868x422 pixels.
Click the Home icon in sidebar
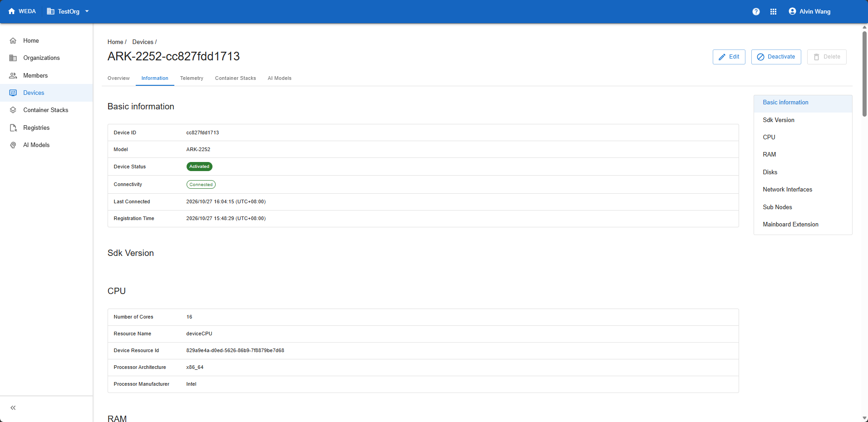(x=13, y=41)
